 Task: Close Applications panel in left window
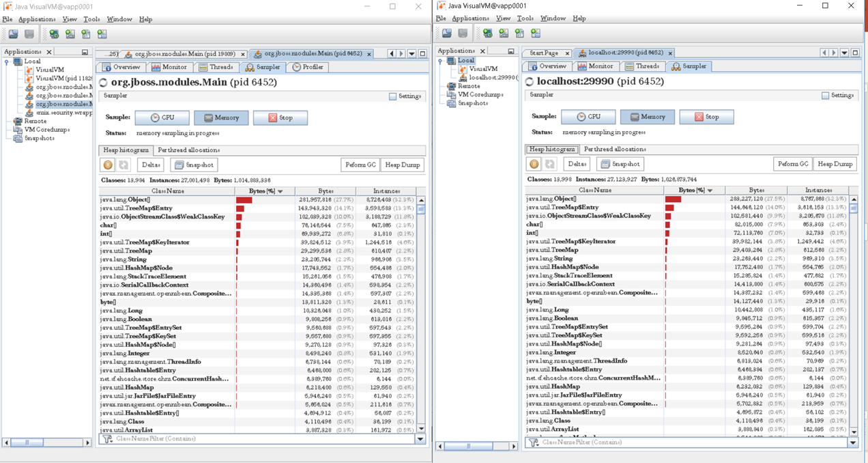pyautogui.click(x=49, y=52)
